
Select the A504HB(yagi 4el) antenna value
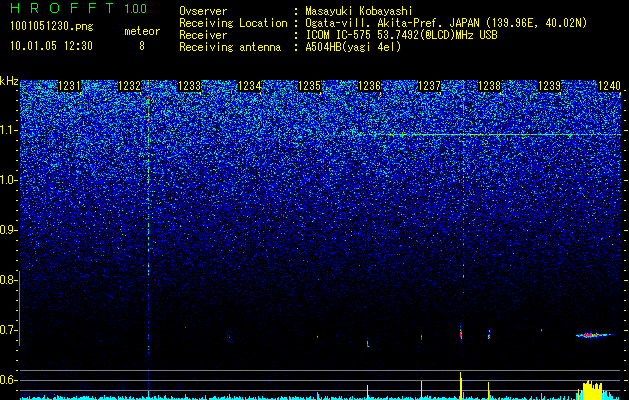tap(353, 47)
